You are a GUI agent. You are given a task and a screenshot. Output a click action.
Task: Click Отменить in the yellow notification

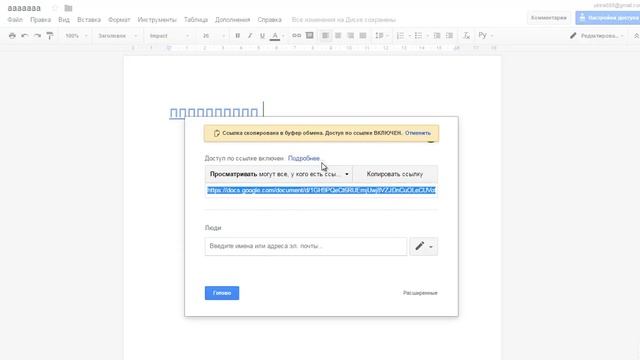[x=418, y=133]
